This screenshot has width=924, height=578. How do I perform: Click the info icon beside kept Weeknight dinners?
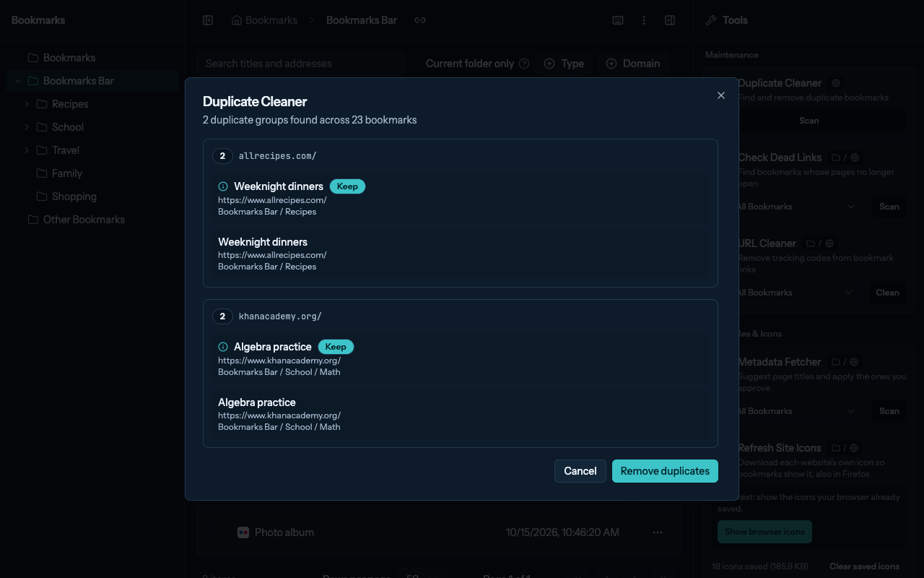(223, 186)
